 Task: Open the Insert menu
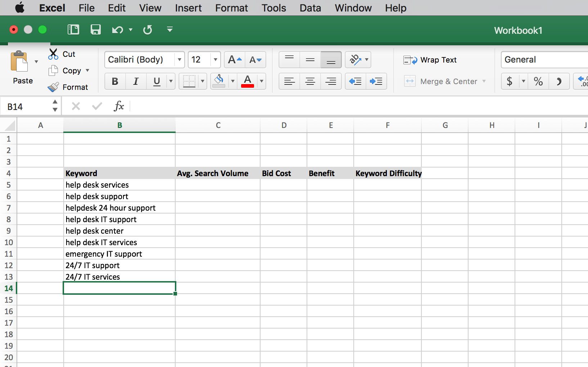click(188, 8)
